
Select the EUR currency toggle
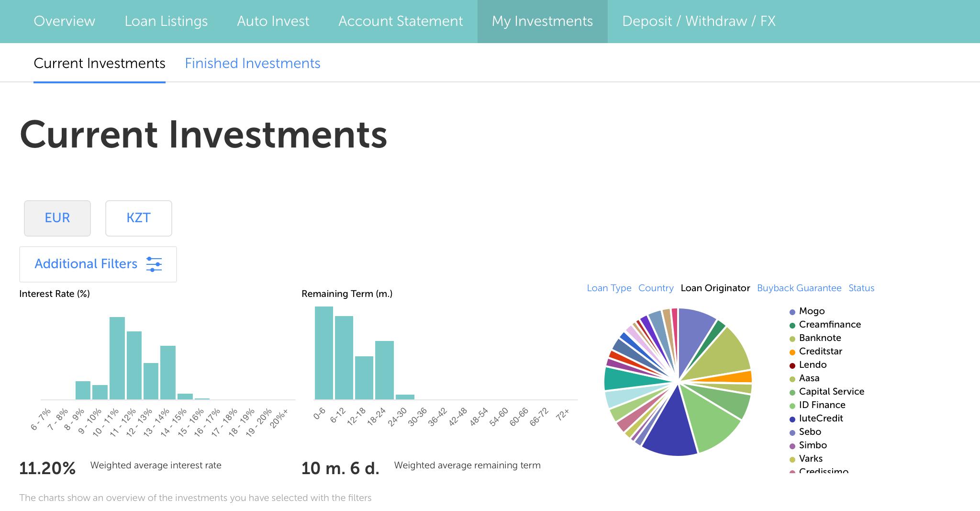(57, 218)
